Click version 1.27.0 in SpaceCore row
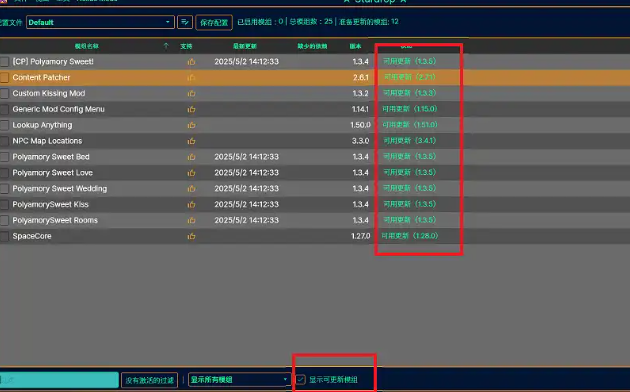 [x=360, y=236]
